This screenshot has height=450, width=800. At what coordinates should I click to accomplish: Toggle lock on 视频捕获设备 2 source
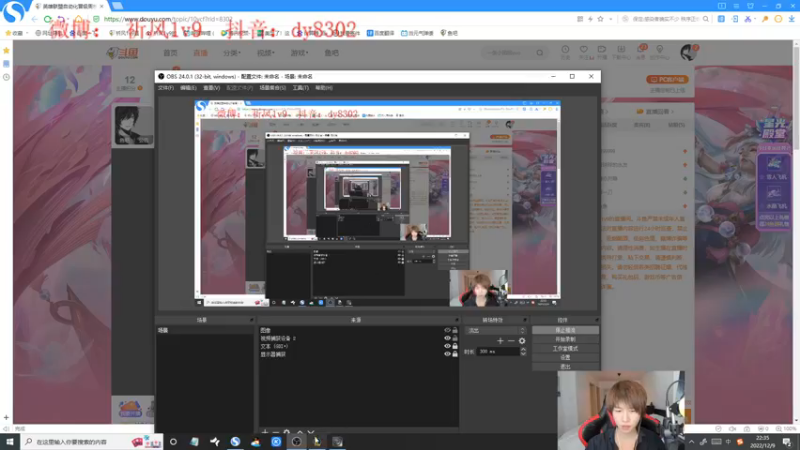pos(455,338)
